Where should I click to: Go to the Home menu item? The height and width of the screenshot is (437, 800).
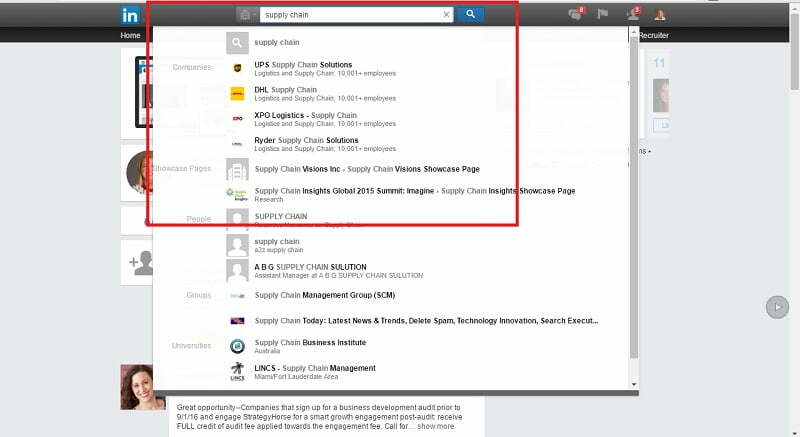coord(130,35)
